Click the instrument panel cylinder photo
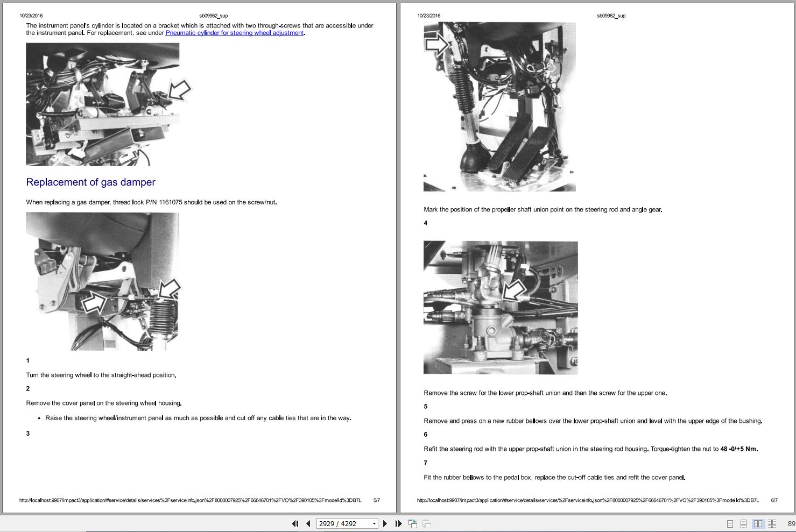 (102, 104)
